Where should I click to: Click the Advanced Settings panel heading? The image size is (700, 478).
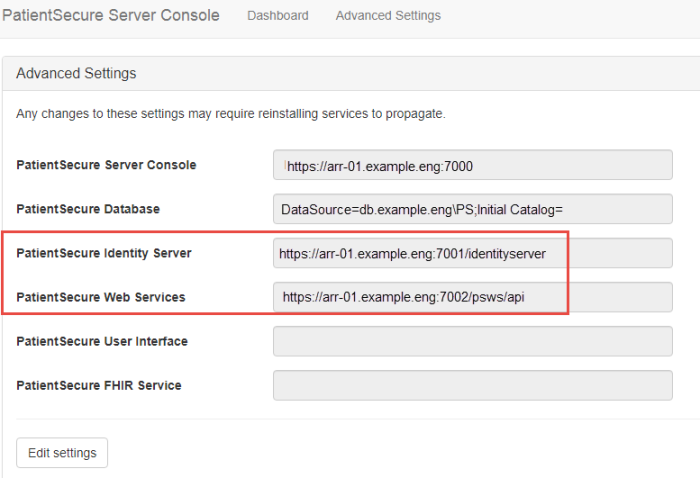pyautogui.click(x=76, y=74)
